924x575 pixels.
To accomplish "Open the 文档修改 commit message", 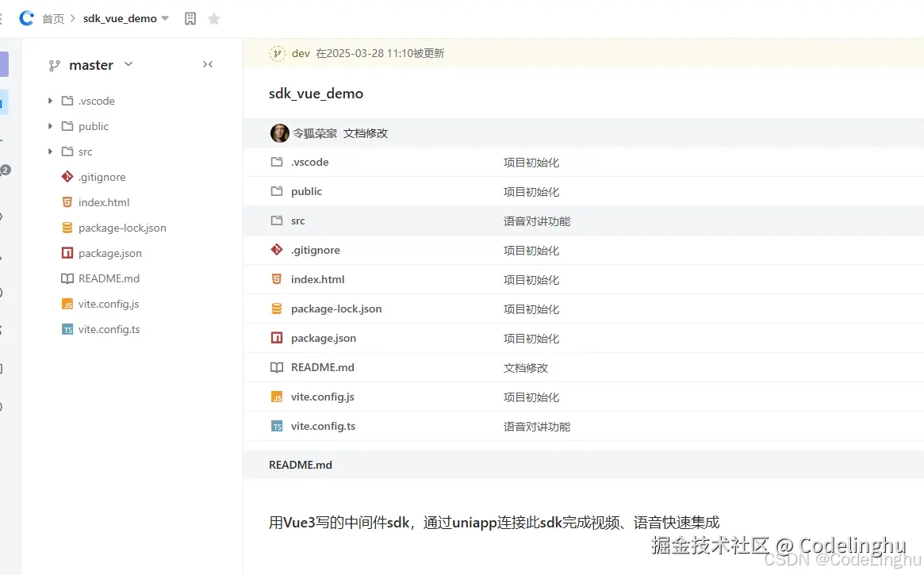I will pyautogui.click(x=365, y=132).
